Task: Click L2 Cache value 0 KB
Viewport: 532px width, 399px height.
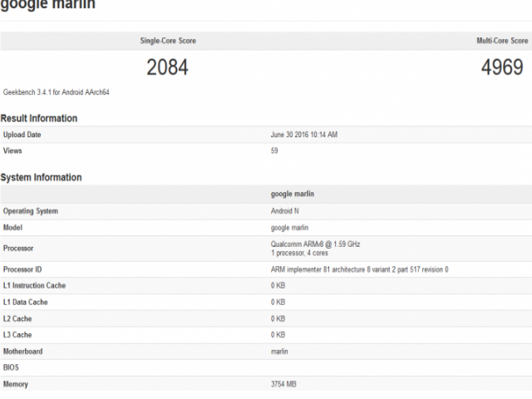Action: (x=278, y=319)
